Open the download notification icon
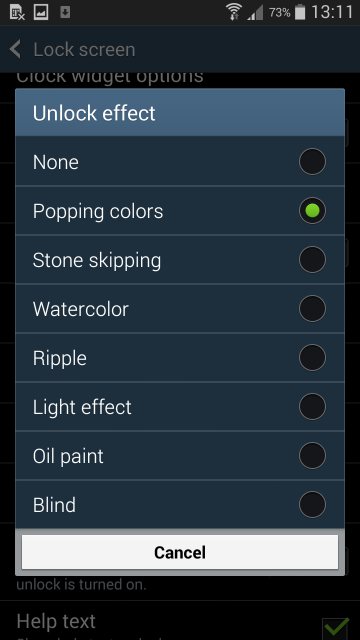Screen dimensions: 360x640 pos(65,12)
